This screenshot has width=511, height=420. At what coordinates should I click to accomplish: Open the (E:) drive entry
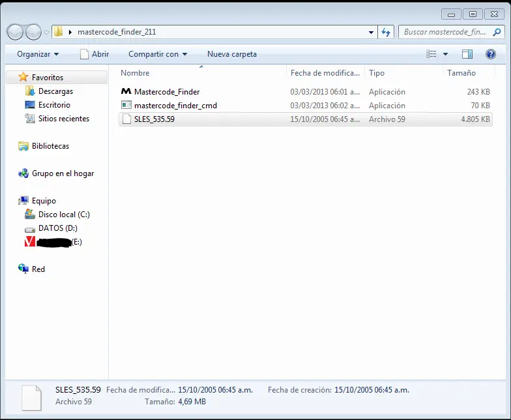click(60, 242)
